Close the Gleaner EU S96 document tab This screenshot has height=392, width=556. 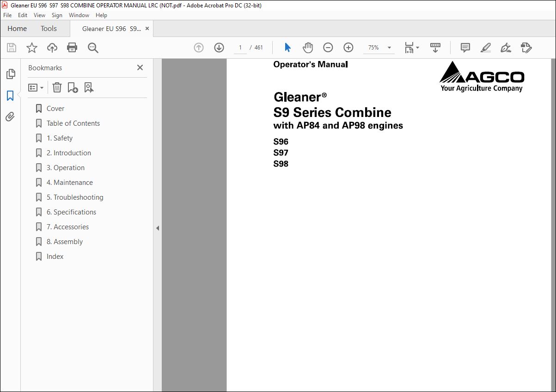click(147, 29)
